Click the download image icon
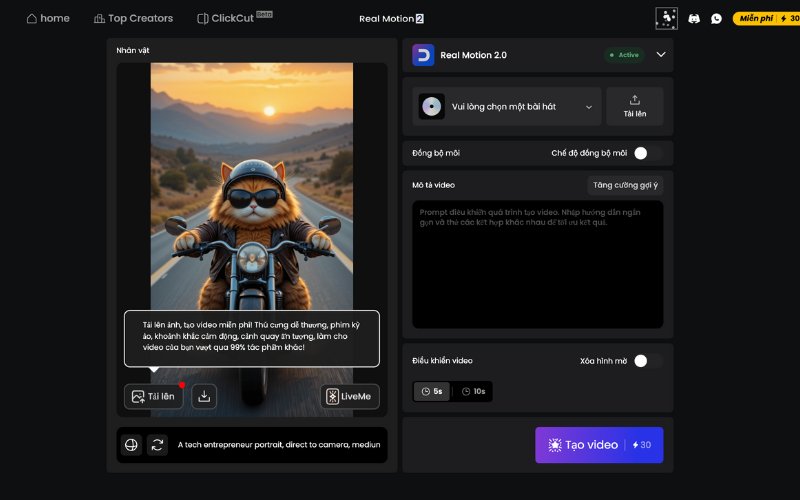 point(204,396)
